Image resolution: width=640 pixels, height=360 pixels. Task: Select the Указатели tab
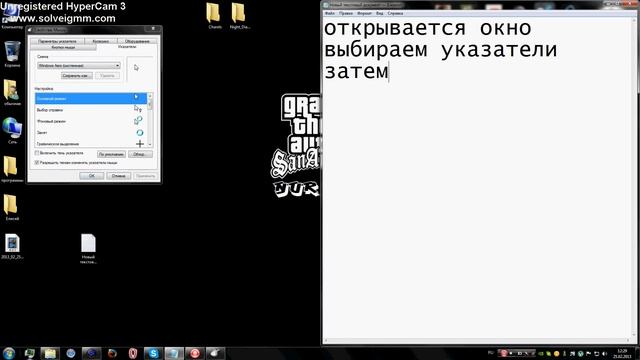point(127,47)
